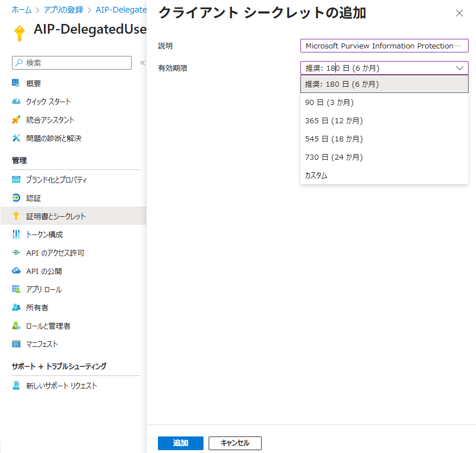Screen dimensions: 476x453
Task: Click the サポート + トラブルシューティング heading
Action: [x=59, y=366]
